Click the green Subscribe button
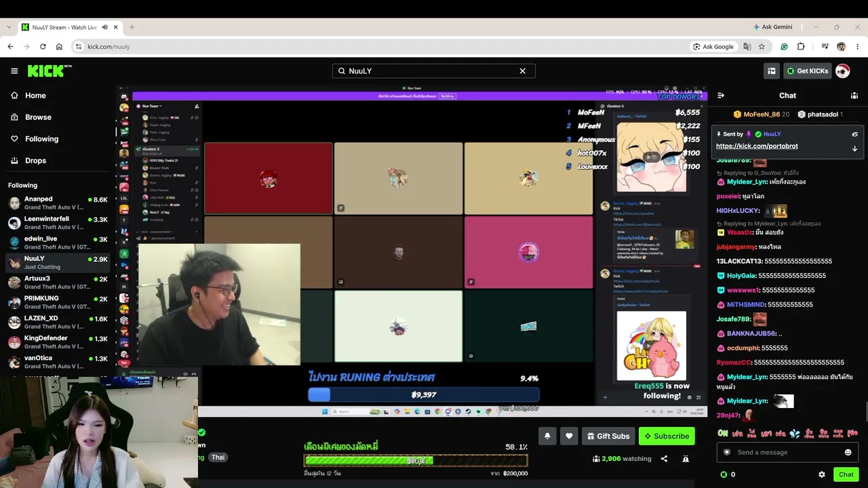 coord(667,436)
